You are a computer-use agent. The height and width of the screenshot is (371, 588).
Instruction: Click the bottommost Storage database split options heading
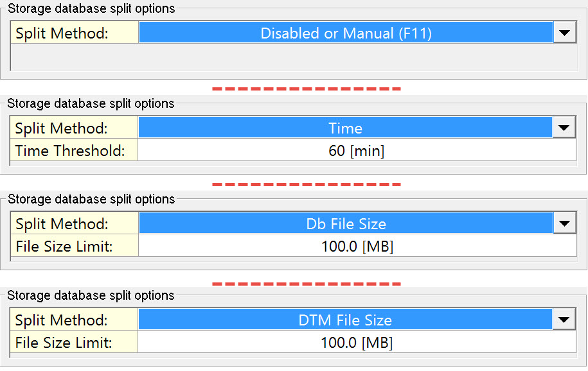91,296
